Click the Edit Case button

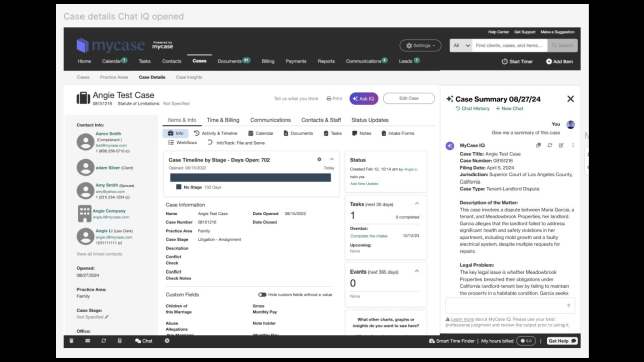tap(409, 99)
